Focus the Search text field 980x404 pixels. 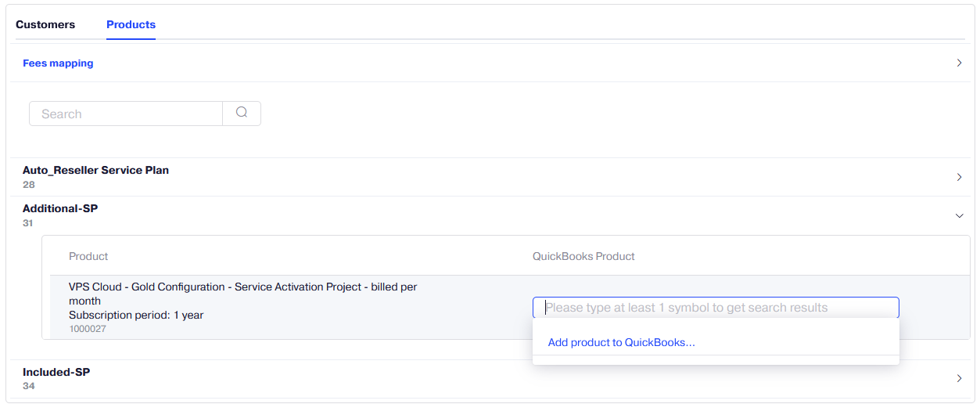pos(126,114)
